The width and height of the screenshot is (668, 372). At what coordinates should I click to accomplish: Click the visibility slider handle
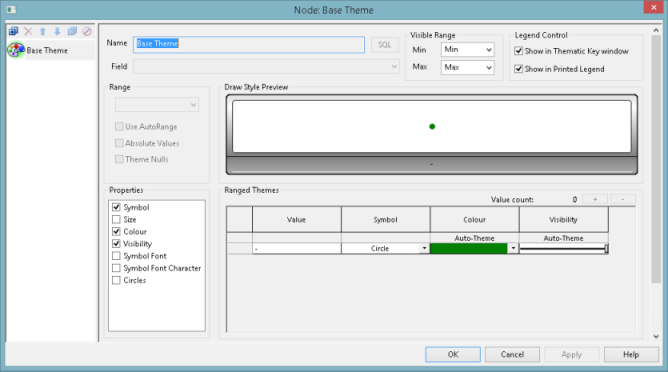click(x=606, y=248)
